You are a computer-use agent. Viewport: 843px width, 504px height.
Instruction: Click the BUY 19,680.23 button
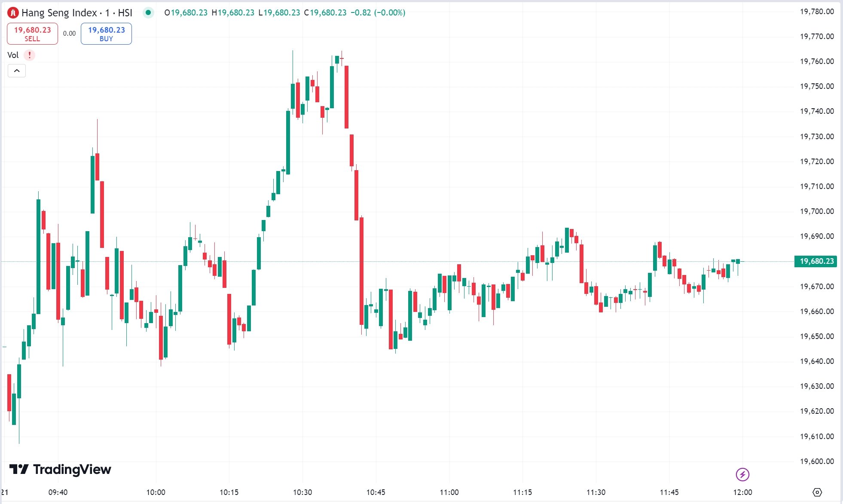[106, 34]
